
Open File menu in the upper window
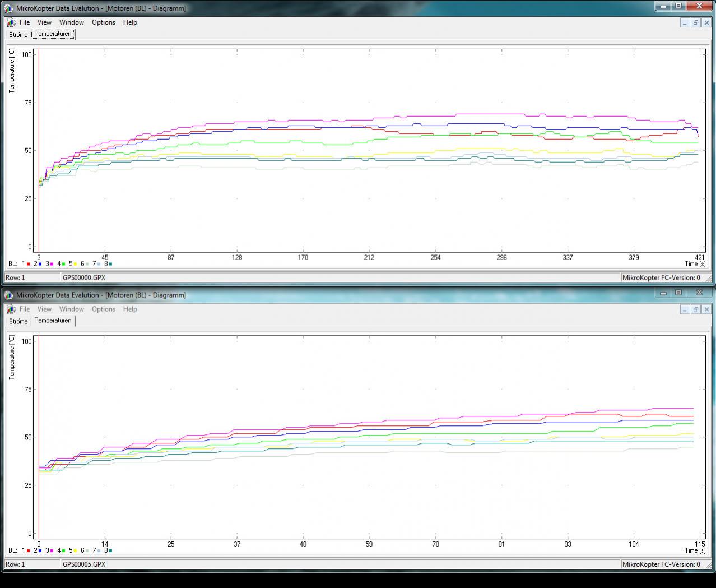click(x=24, y=22)
